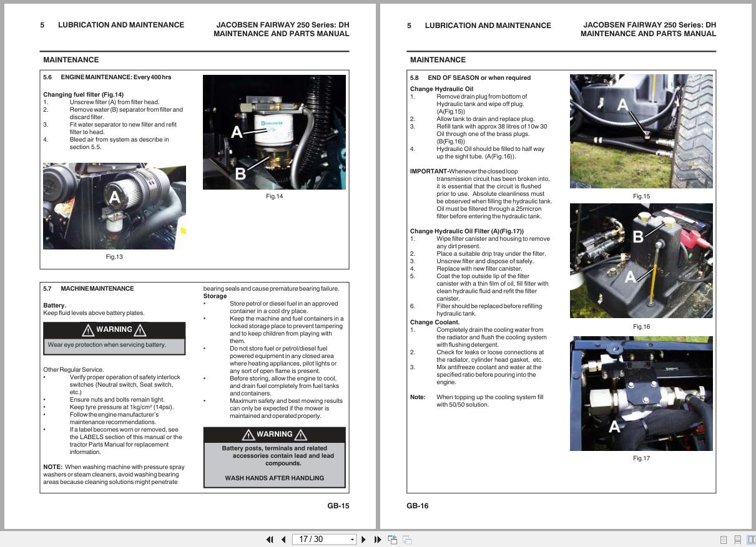Click the Fig.14 fuel filter photo
756x547 pixels.
click(x=274, y=132)
